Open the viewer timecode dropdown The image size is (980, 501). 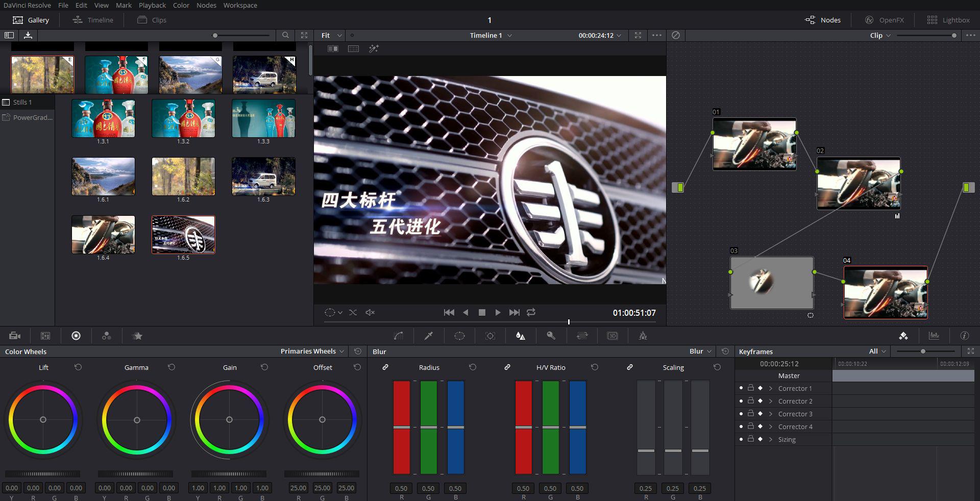point(600,35)
